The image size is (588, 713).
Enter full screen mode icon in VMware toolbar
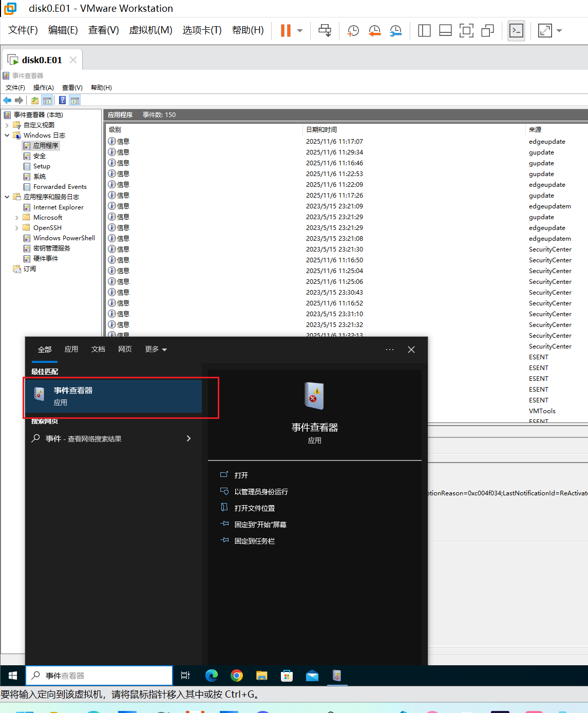[x=466, y=31]
